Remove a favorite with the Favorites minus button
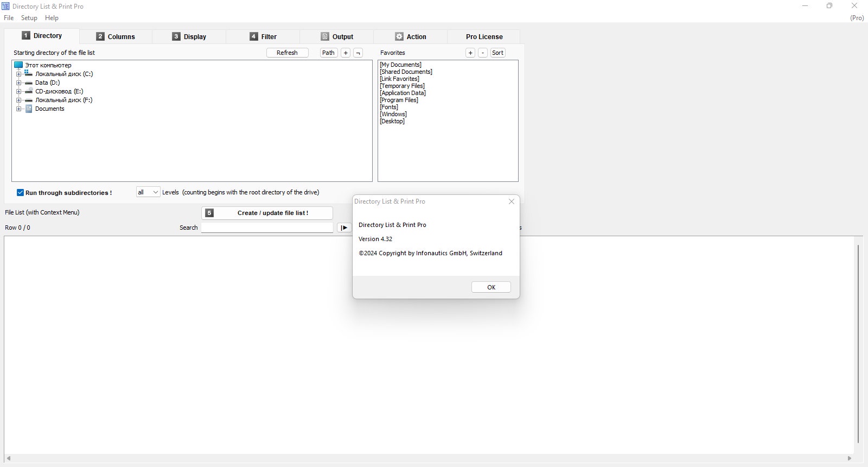This screenshot has height=467, width=868. click(x=483, y=53)
